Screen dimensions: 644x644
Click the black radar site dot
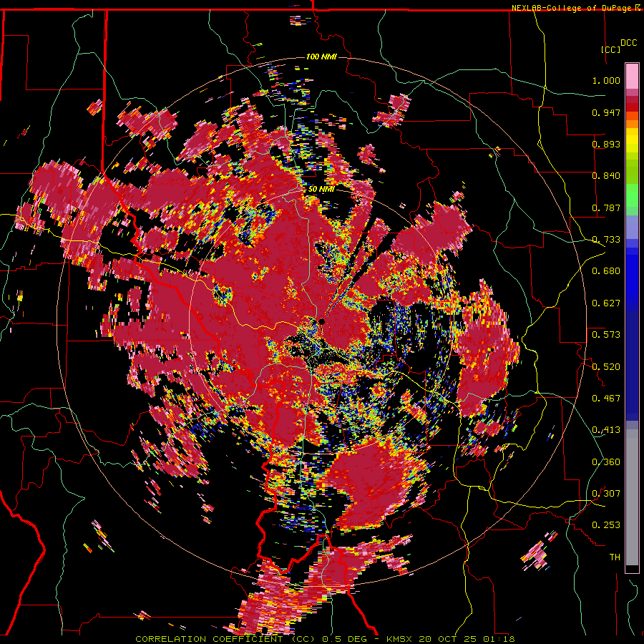click(322, 321)
